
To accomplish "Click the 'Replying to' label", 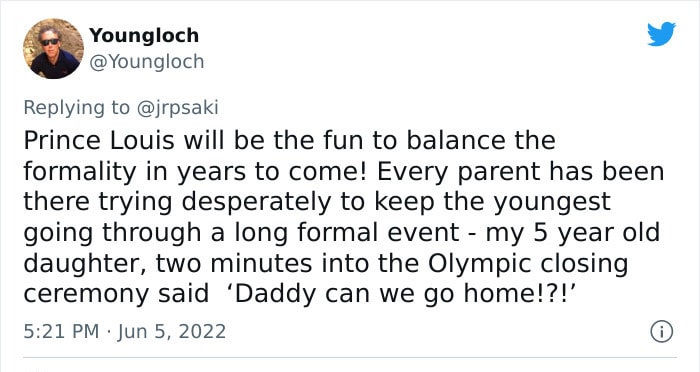I will click(x=76, y=108).
